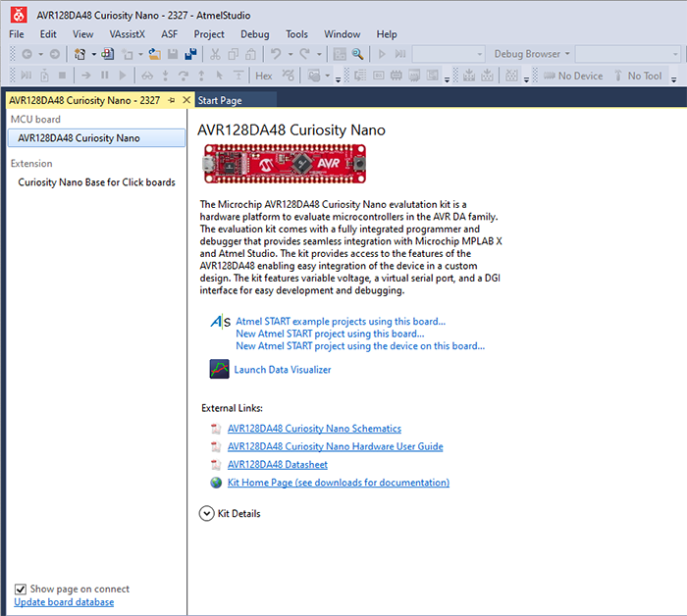Viewport: 687px width, 616px height.
Task: Close the AVR128DA48 Curiosity Nano tab
Action: 186,100
